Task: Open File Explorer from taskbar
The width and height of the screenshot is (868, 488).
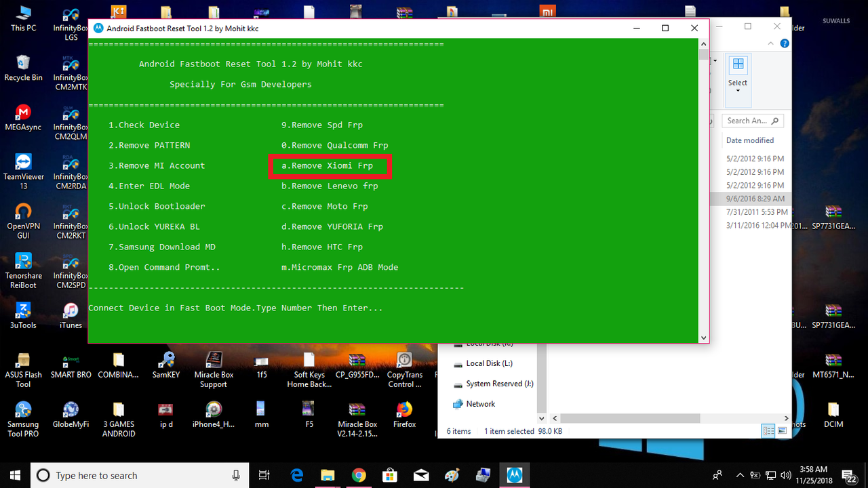Action: click(x=328, y=475)
